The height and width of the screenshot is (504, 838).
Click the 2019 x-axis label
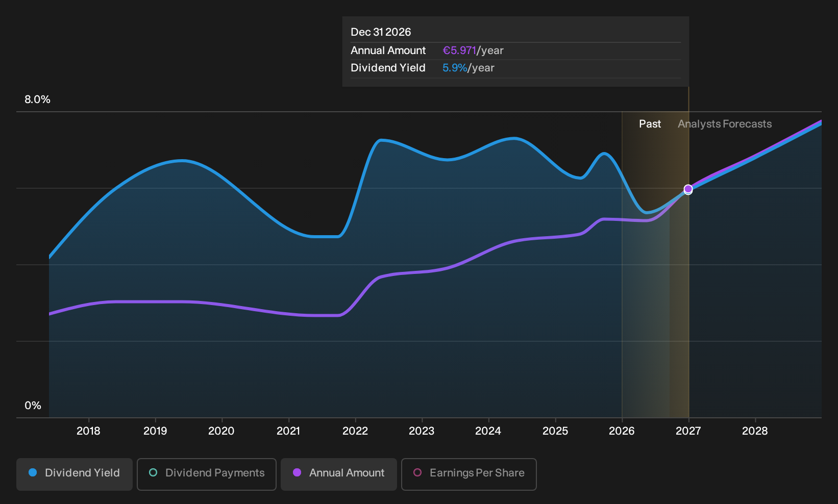coord(155,431)
